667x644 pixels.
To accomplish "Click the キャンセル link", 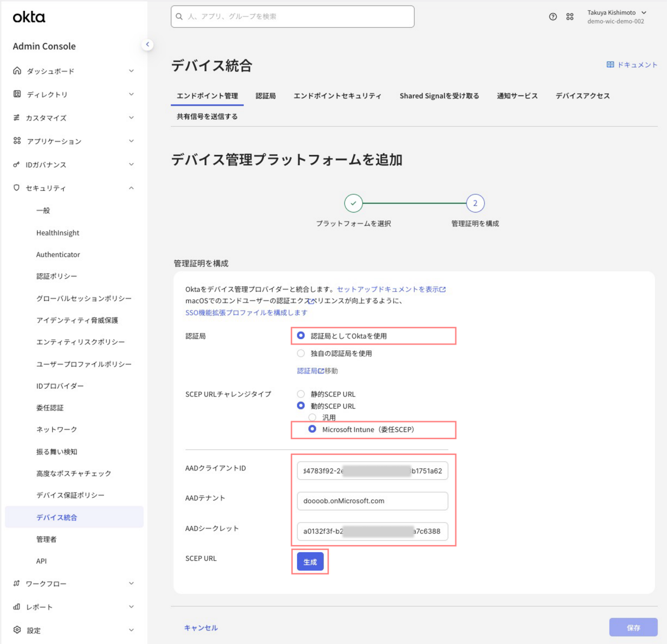I will click(x=201, y=628).
